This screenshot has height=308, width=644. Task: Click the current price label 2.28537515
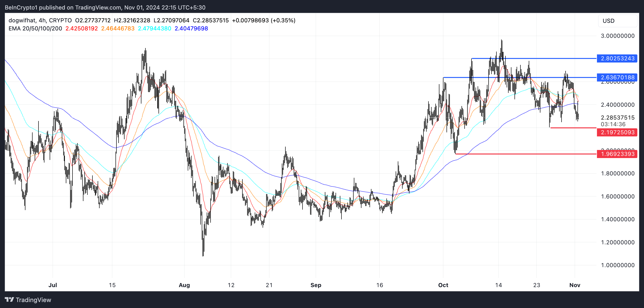617,117
